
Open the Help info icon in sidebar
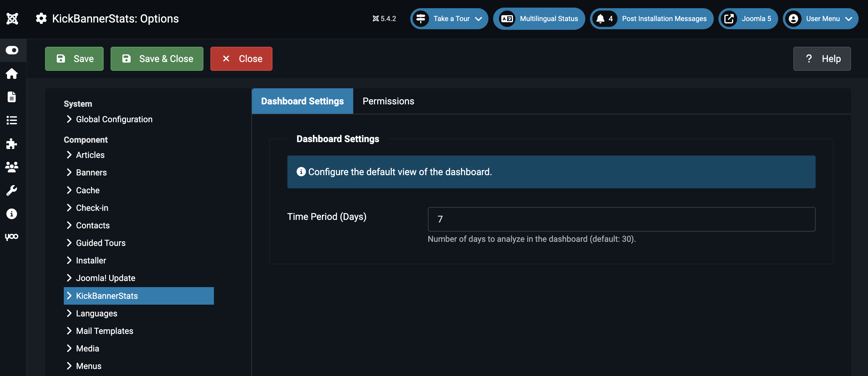click(x=12, y=214)
